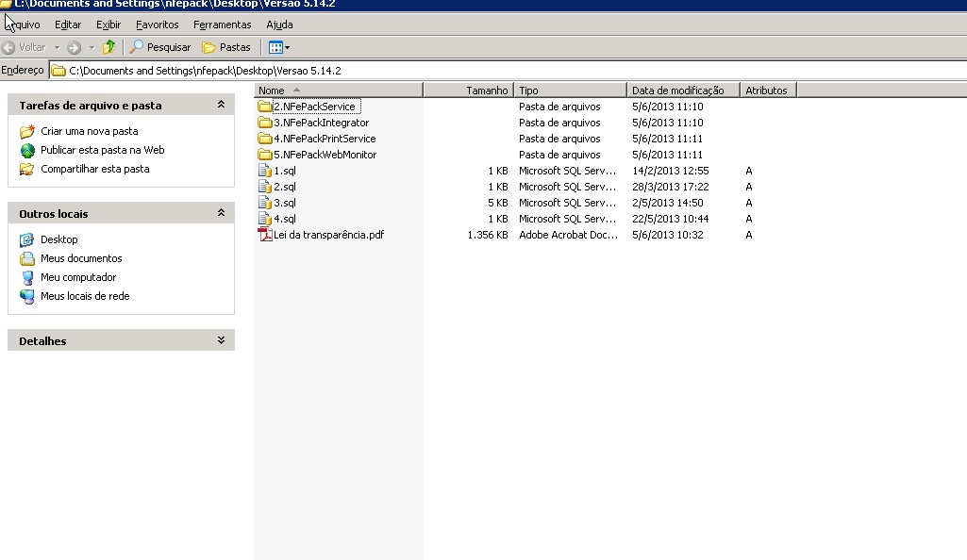Open the views mode dropdown button
967x560 pixels.
coord(279,47)
